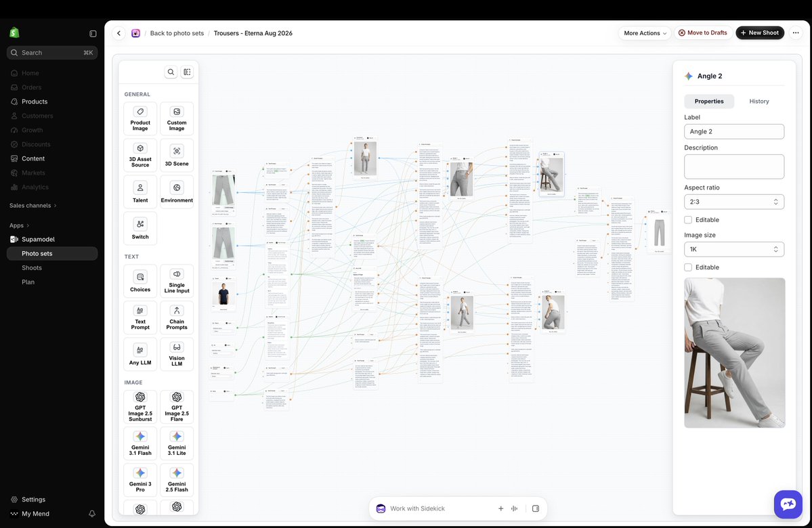Open Shoots under Supamodel
This screenshot has height=528, width=812.
51,267
